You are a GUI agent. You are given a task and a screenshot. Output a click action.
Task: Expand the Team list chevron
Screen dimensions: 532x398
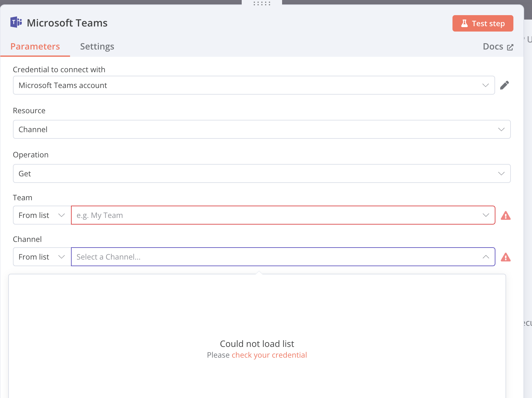486,215
